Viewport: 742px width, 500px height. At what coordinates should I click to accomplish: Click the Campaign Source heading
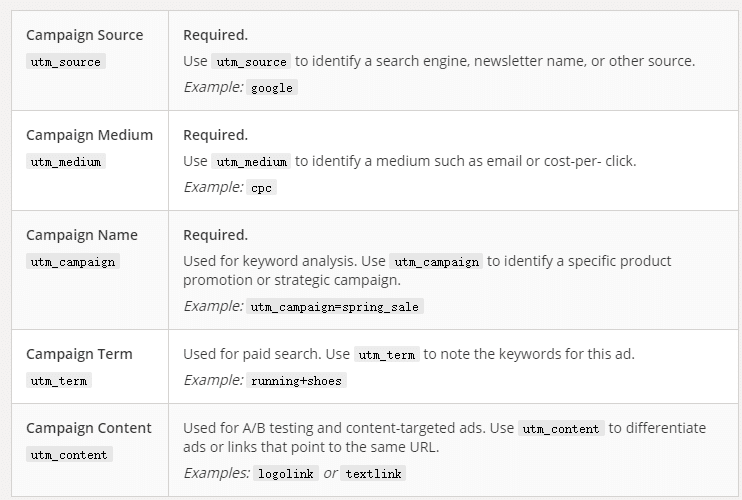pyautogui.click(x=85, y=35)
